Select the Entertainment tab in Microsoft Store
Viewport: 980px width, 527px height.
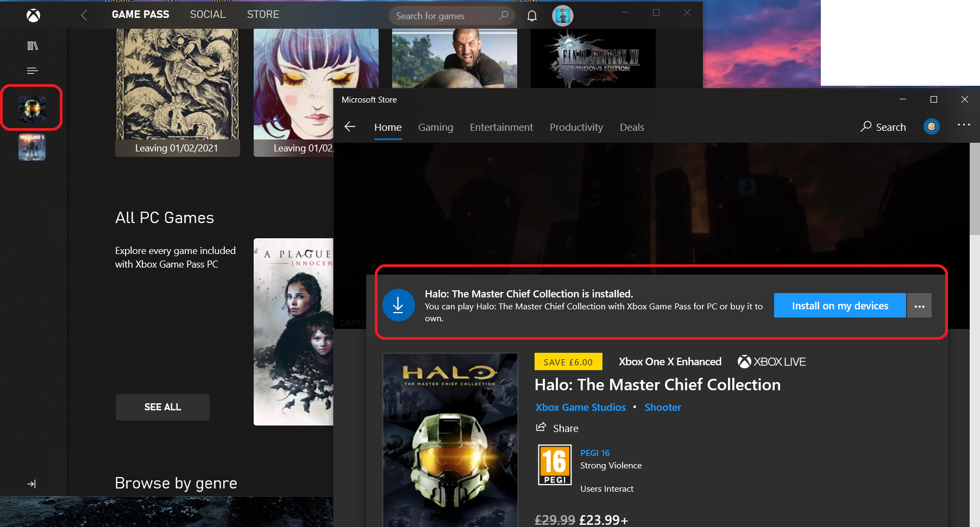(501, 127)
